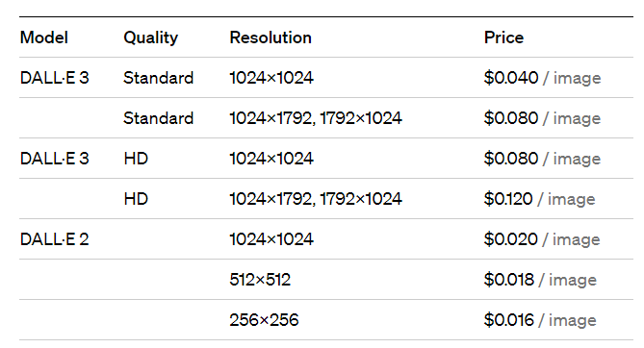Select the DALL·E 3 Standard row model cell

[x=54, y=78]
